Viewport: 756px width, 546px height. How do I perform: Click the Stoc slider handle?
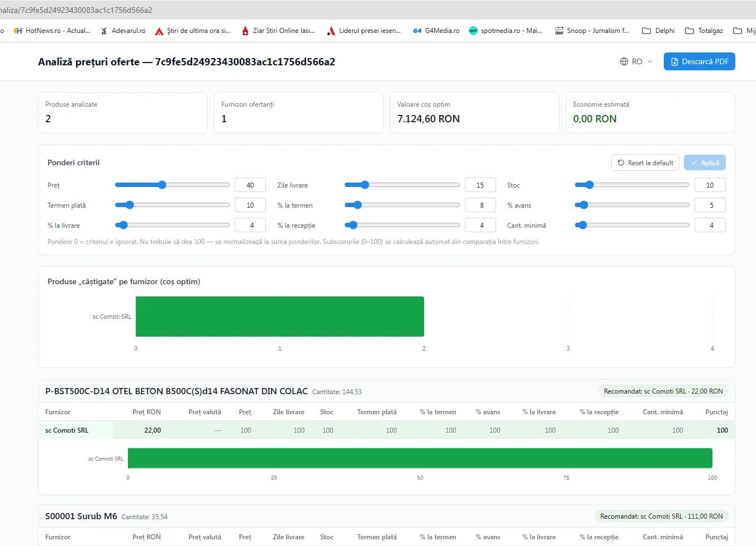pos(589,185)
